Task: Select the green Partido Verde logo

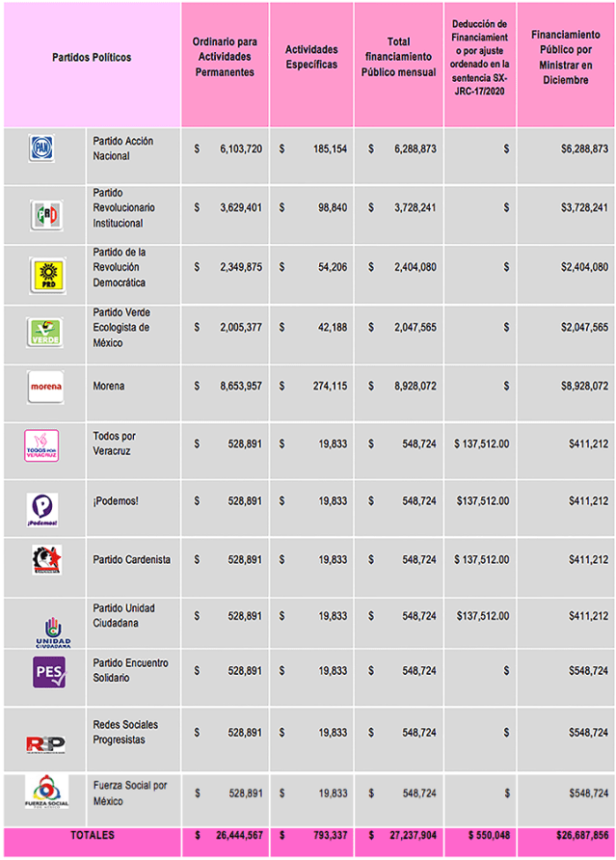Action: 45,332
